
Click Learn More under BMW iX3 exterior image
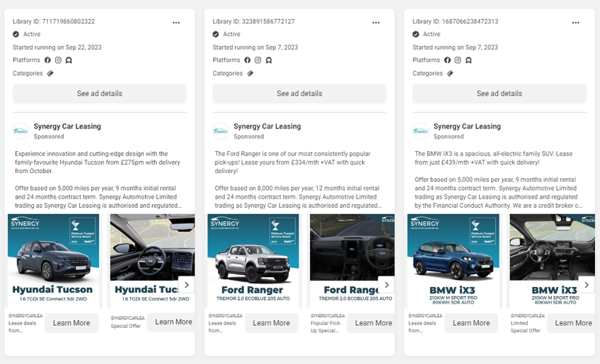[471, 323]
